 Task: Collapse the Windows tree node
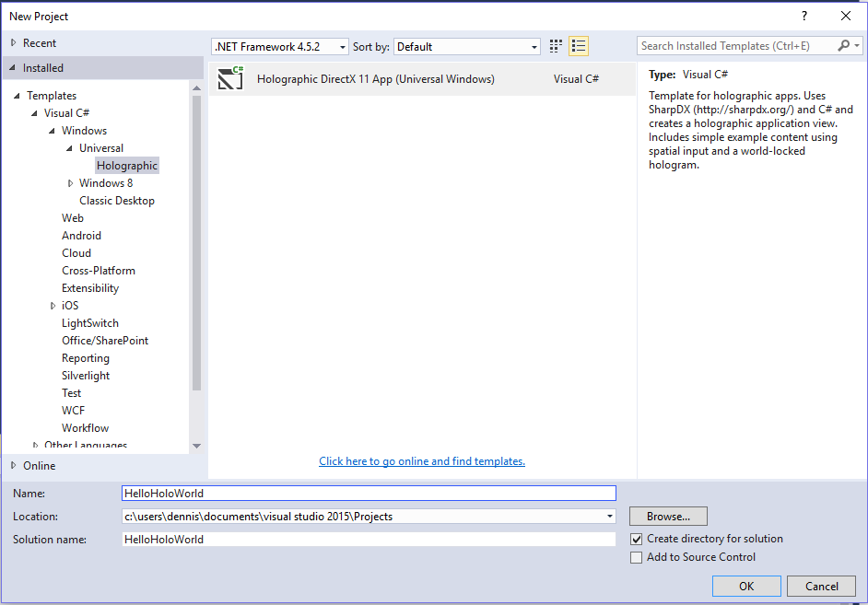(x=52, y=131)
